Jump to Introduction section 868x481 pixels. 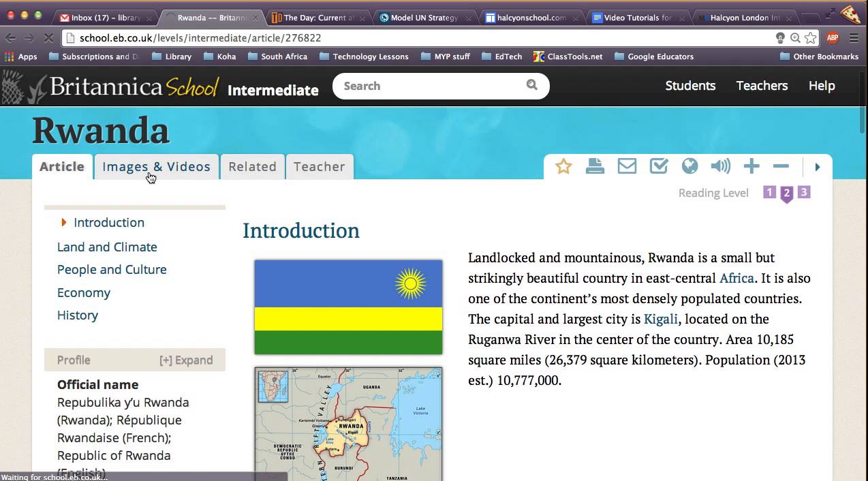click(109, 222)
